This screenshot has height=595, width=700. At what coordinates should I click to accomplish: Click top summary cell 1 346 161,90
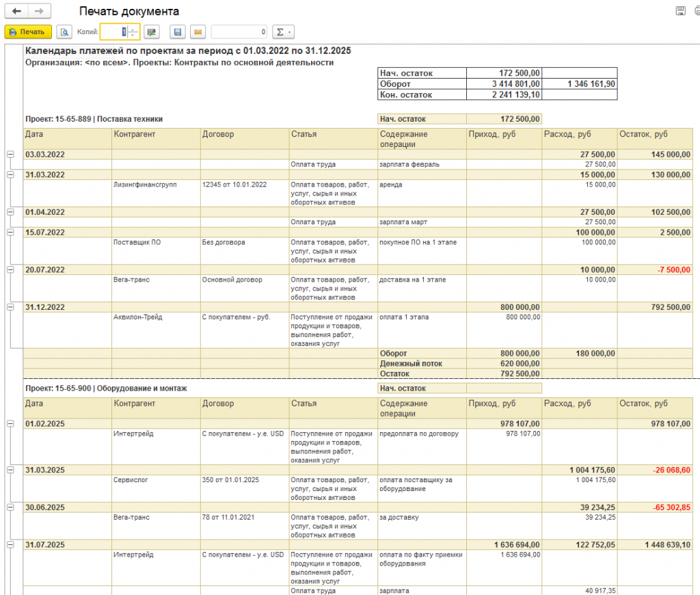click(x=580, y=83)
